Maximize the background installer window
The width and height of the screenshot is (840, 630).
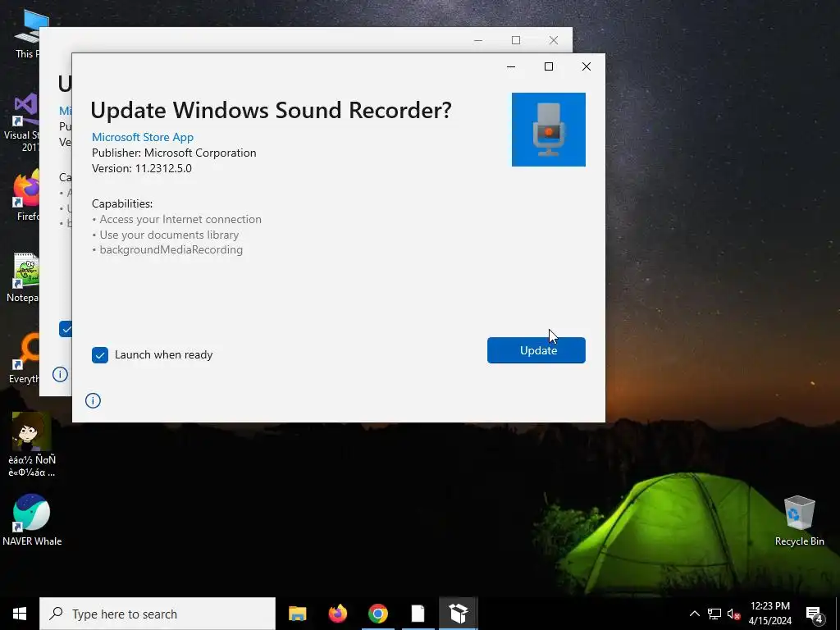[x=516, y=40]
